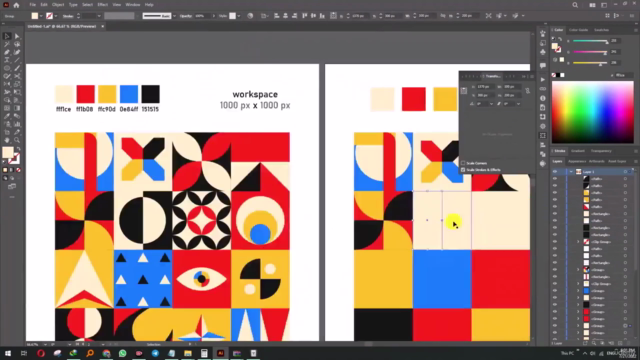640x360 pixels.
Task: Select the Hand tool
Action: click(x=7, y=140)
